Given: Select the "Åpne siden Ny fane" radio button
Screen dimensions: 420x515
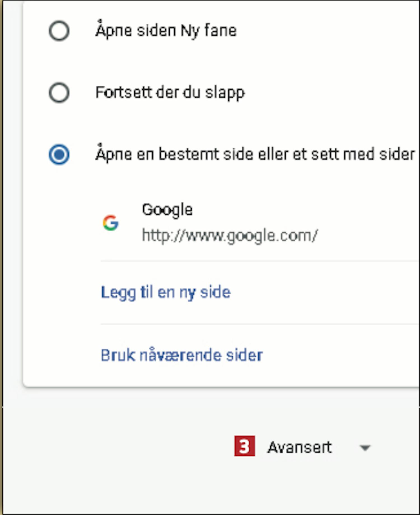Looking at the screenshot, I should 59,31.
